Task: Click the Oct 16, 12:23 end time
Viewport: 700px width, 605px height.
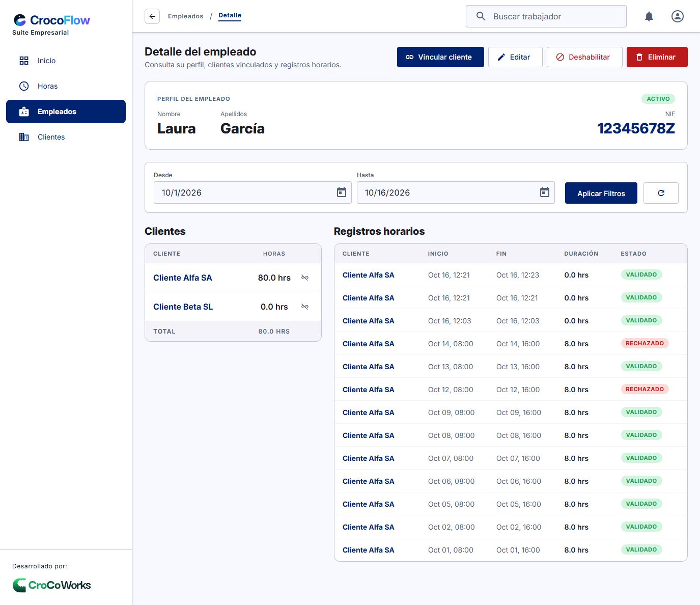Action: (517, 275)
